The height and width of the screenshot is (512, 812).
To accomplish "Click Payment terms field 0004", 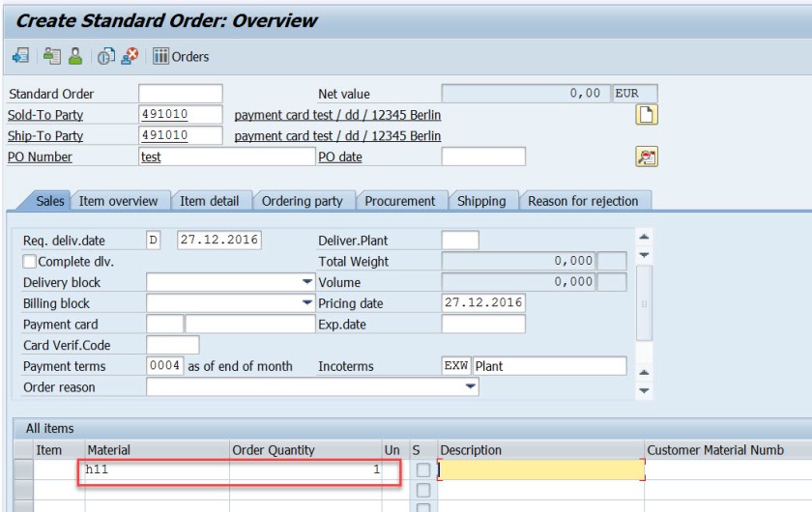I will [164, 366].
